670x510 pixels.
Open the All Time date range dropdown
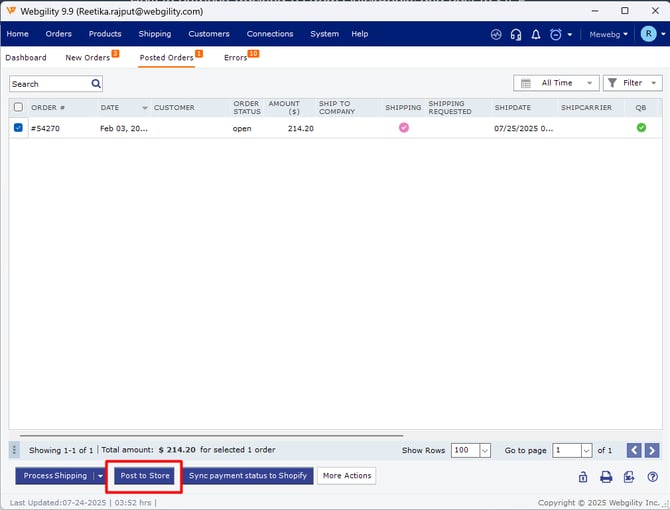(x=556, y=83)
